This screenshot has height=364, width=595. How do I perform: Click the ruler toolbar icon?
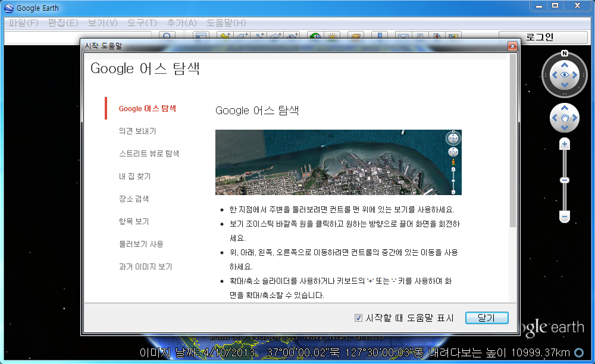tap(380, 36)
